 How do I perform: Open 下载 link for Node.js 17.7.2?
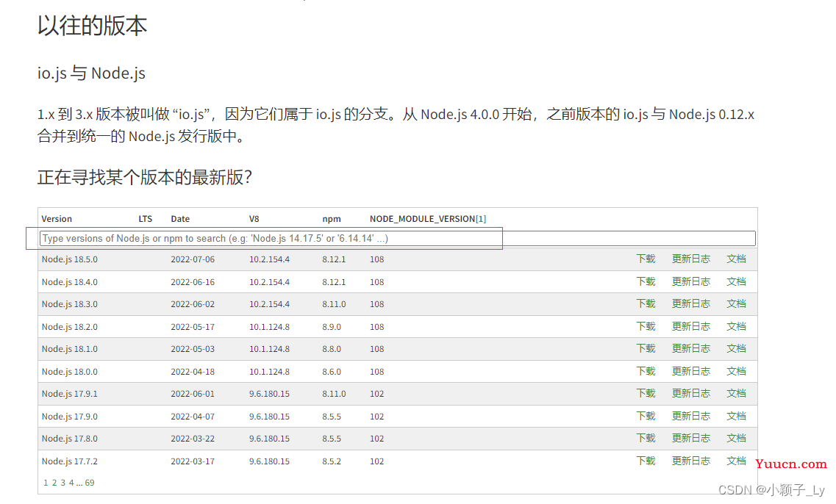click(646, 461)
